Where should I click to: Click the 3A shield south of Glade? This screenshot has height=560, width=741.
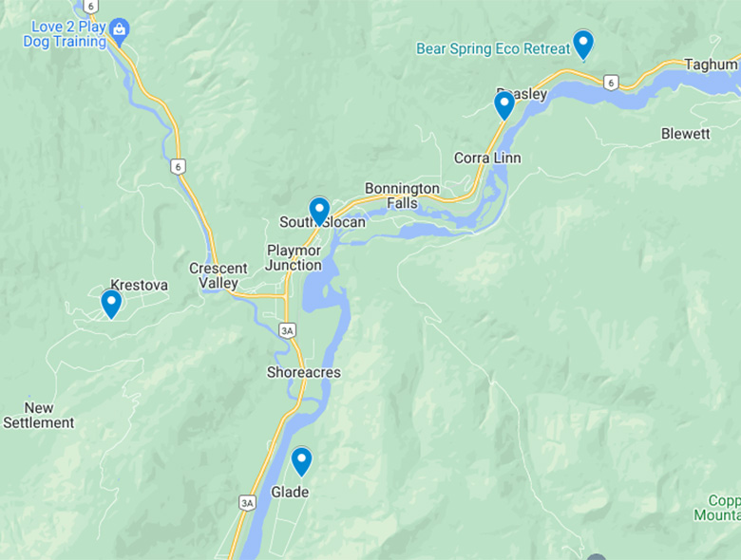(248, 503)
